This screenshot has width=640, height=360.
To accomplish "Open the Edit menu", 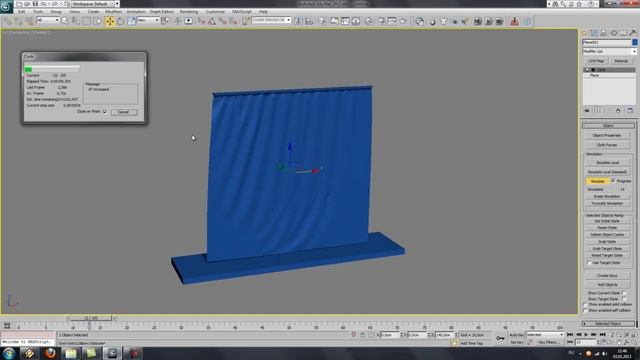I will pos(21,12).
